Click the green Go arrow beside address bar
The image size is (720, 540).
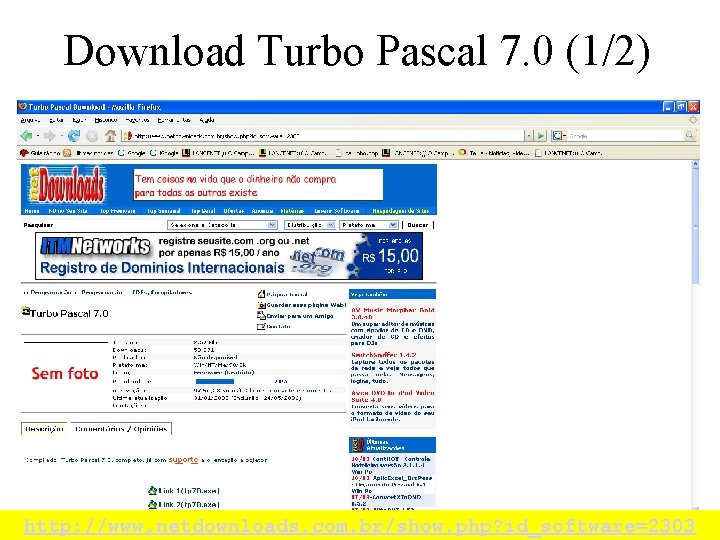[541, 136]
